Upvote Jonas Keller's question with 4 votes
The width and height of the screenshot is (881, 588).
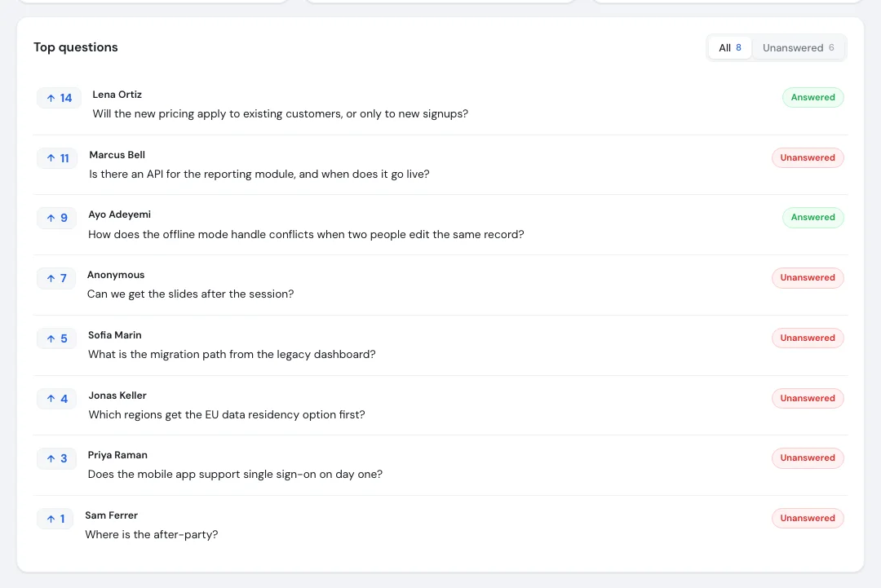pyautogui.click(x=57, y=398)
